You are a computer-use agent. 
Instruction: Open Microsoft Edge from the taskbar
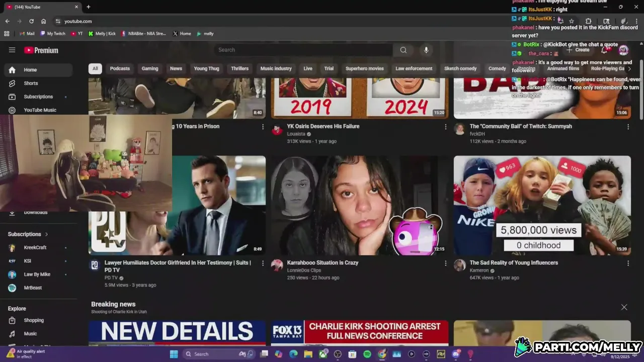[x=293, y=354]
